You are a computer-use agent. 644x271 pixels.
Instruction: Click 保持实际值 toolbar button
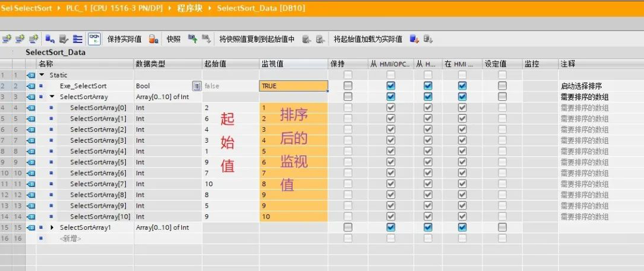(x=125, y=39)
